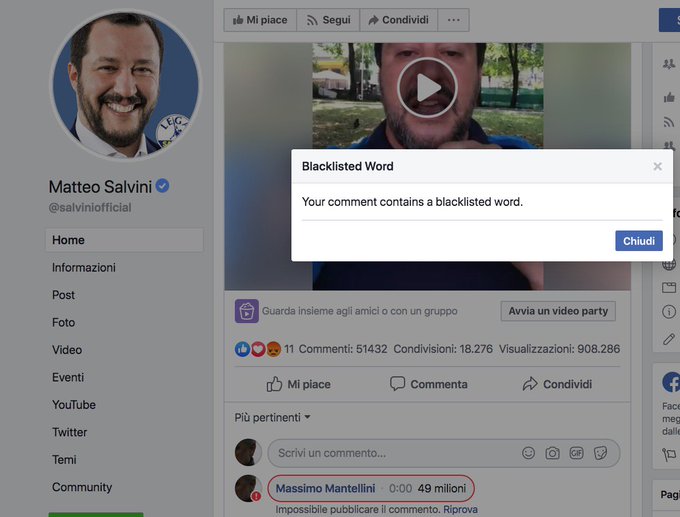This screenshot has width=680, height=517.
Task: Click the heart reaction icon
Action: pyautogui.click(x=258, y=349)
